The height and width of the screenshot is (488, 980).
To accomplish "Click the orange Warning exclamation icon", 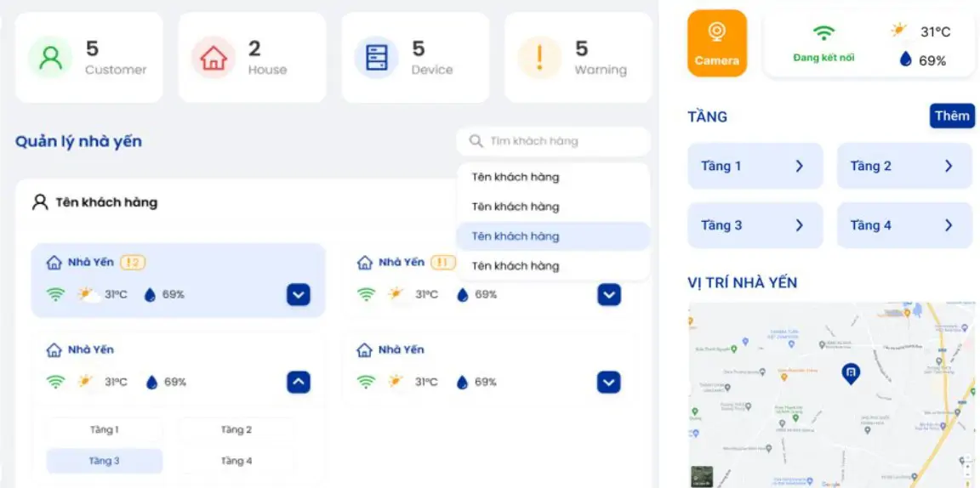I will click(539, 58).
